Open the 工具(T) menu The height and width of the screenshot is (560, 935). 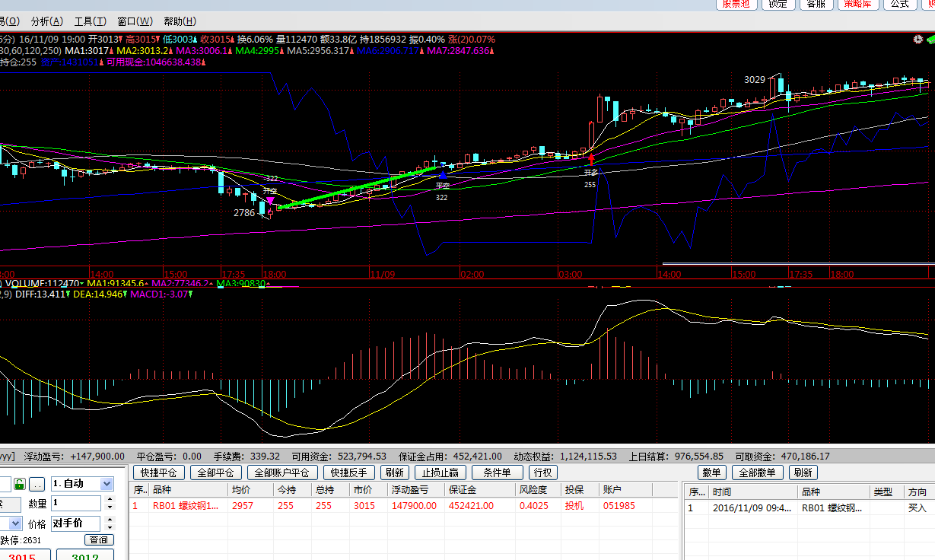[91, 21]
